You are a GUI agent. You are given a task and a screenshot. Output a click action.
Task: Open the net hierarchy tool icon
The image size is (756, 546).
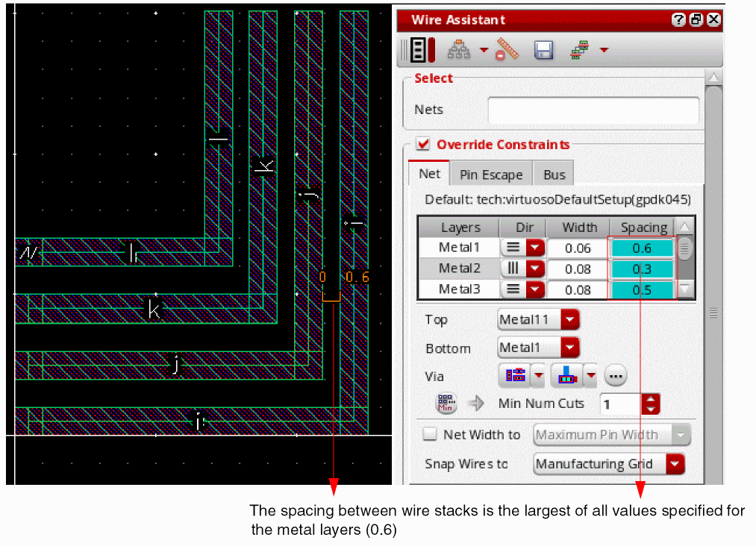[459, 50]
